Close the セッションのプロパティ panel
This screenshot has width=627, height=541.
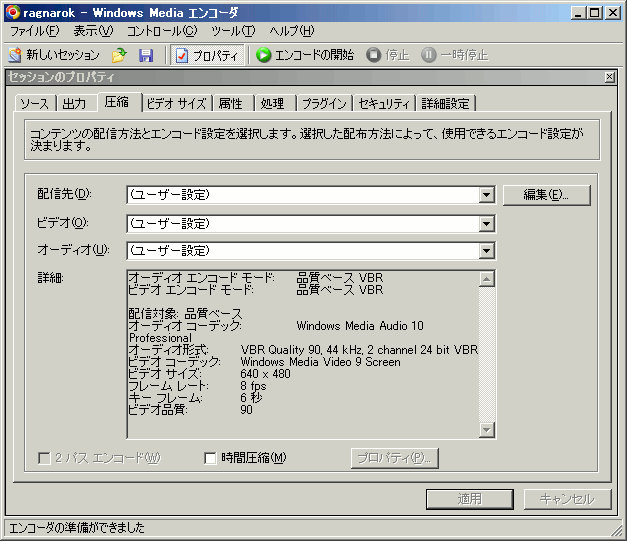point(609,77)
